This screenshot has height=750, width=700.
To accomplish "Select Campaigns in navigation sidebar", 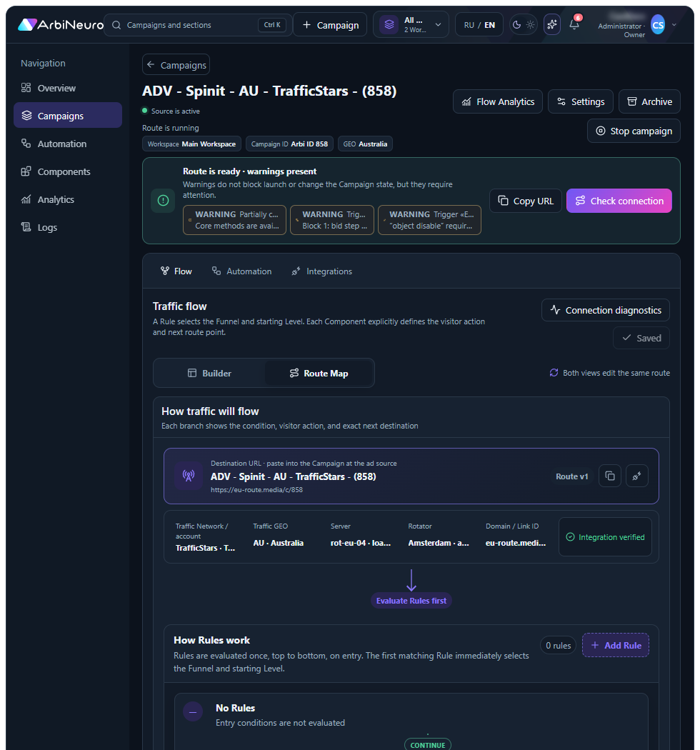I will [67, 115].
